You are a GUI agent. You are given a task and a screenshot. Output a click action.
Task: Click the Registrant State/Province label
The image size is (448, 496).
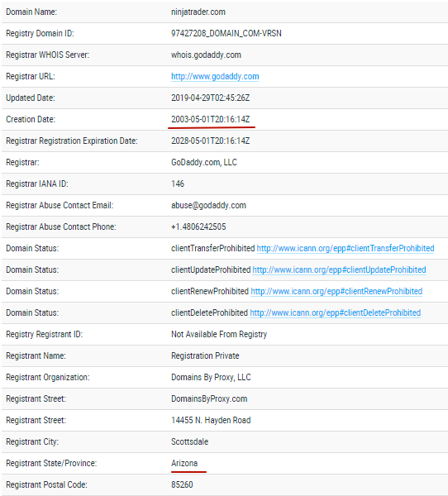point(51,464)
